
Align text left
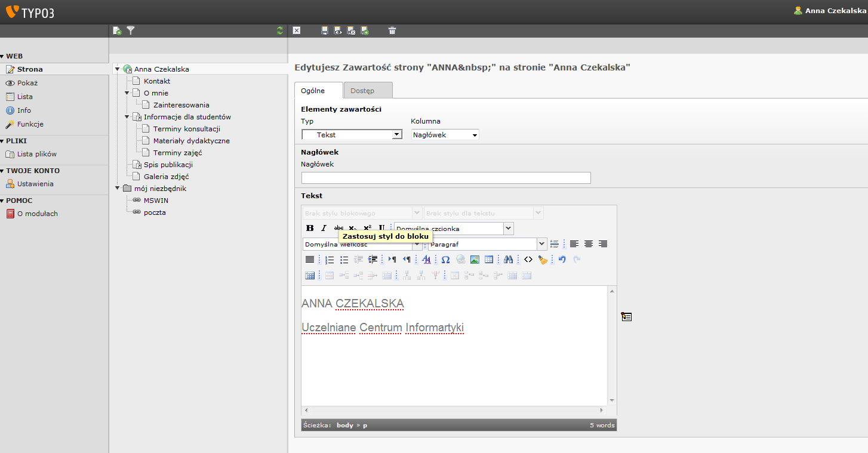pyautogui.click(x=574, y=244)
